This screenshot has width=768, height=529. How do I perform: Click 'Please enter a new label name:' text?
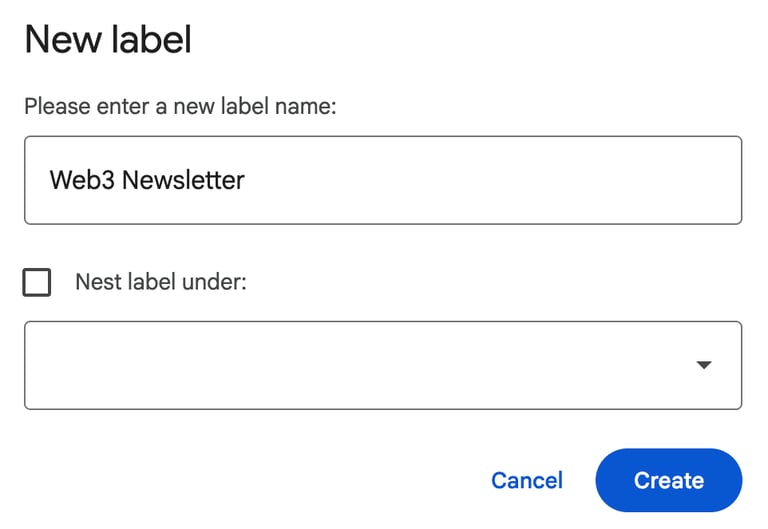pyautogui.click(x=180, y=106)
